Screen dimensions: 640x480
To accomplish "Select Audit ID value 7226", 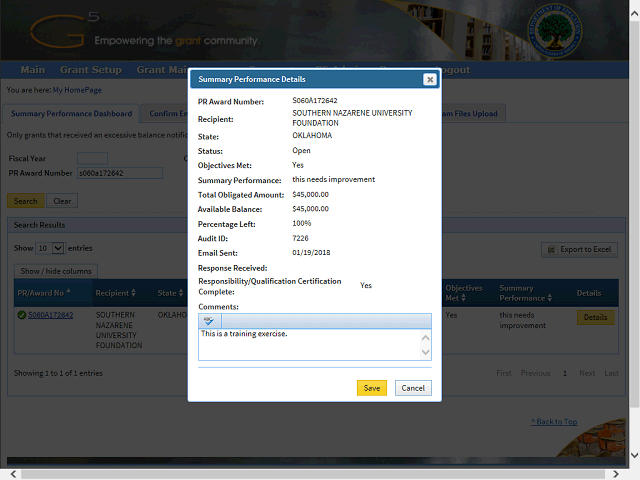I will pyautogui.click(x=300, y=238).
